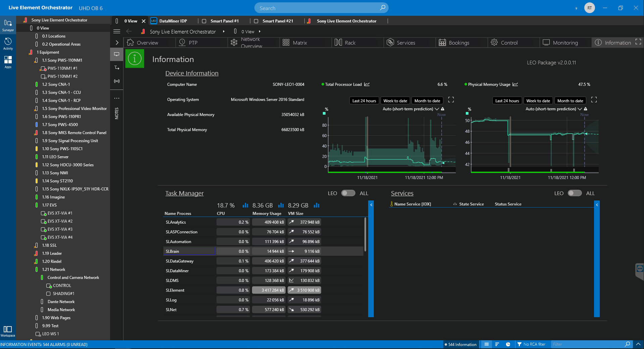
Task: Open the pie chart icon in status bar
Action: (x=508, y=344)
